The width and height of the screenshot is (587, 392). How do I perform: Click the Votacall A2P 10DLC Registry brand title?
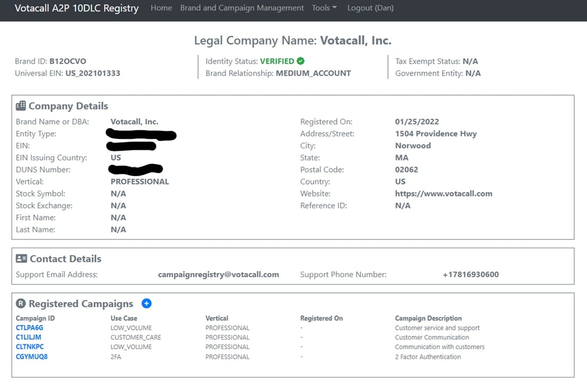(x=77, y=8)
